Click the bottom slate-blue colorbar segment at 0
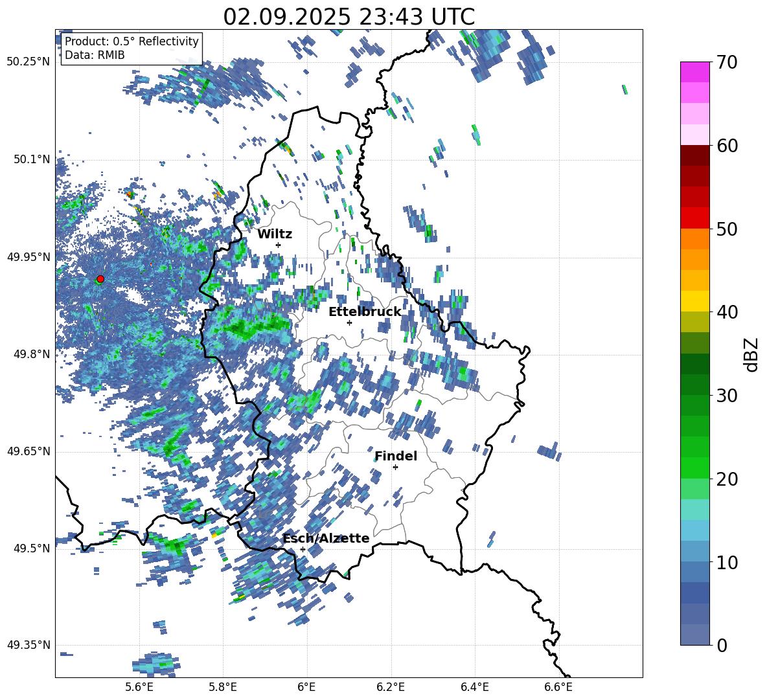Screen dimensions: 767x700 [694, 635]
